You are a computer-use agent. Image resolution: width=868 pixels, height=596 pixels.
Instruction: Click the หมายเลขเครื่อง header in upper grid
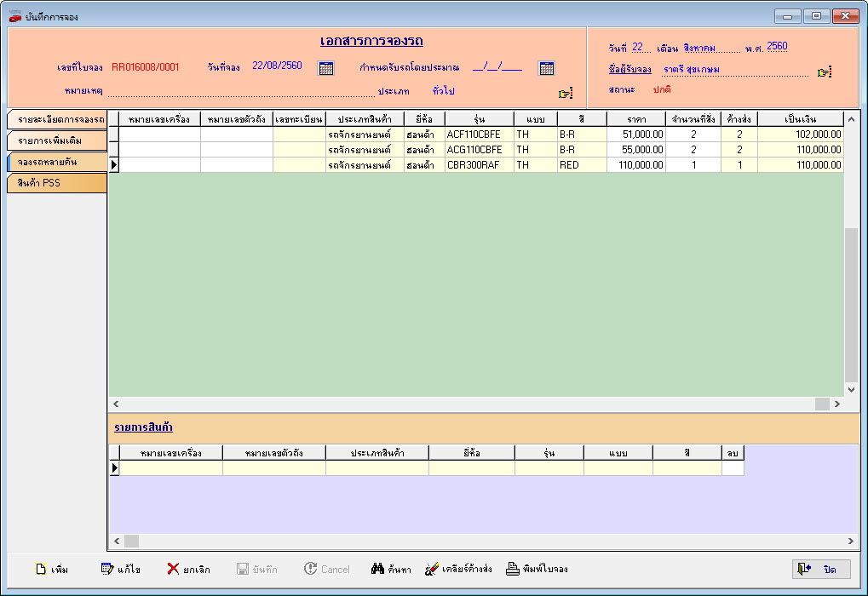[159, 119]
